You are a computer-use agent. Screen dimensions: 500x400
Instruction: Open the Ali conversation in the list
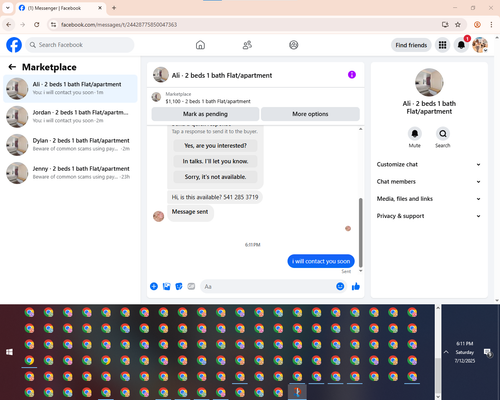click(x=70, y=89)
